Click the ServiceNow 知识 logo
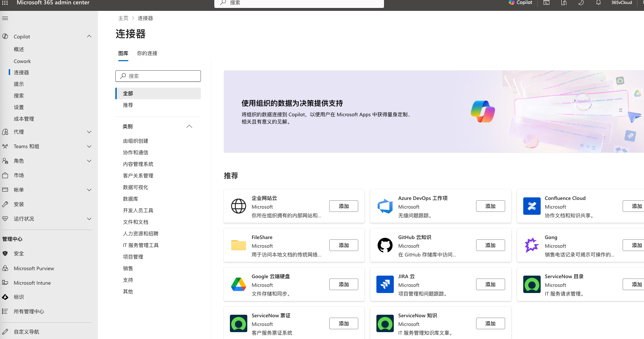 385,323
